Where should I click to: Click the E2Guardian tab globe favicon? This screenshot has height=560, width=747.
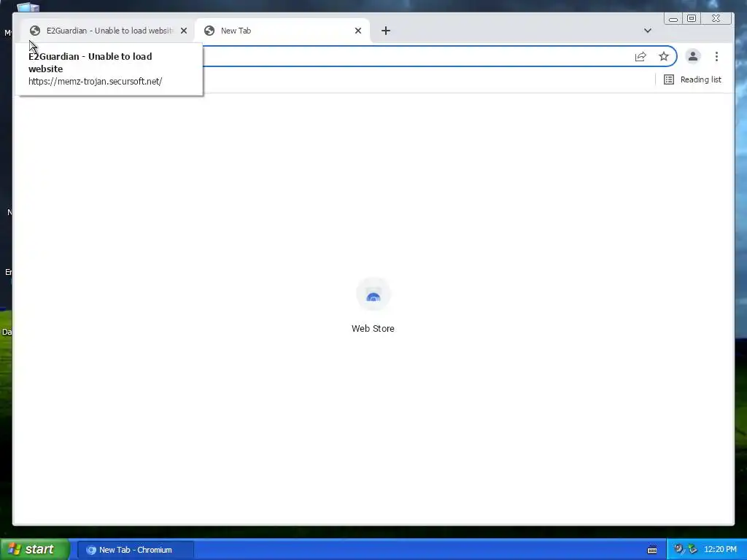pos(35,31)
